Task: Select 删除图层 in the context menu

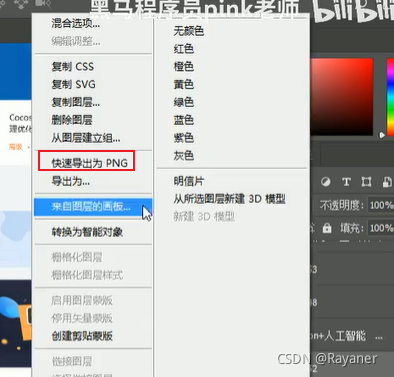Action: [72, 120]
